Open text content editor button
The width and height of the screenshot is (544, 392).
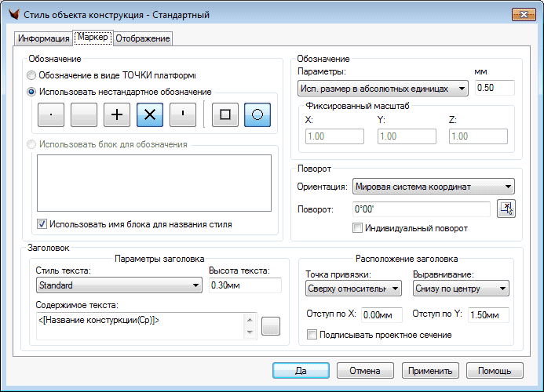click(x=270, y=326)
